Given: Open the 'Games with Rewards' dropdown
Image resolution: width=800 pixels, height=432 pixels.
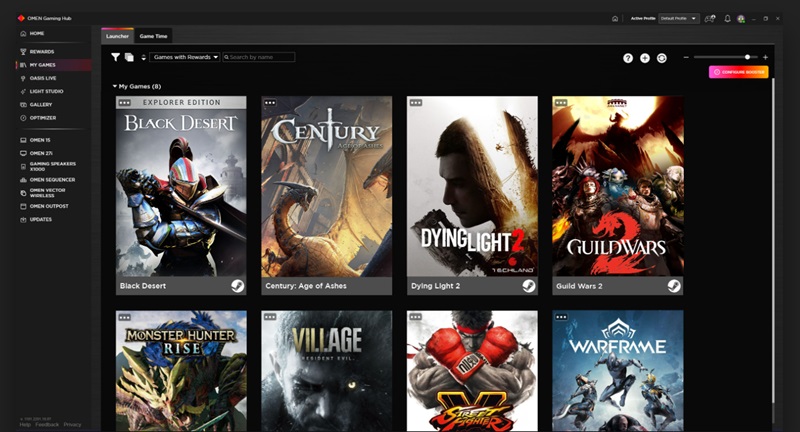Looking at the screenshot, I should pos(185,57).
